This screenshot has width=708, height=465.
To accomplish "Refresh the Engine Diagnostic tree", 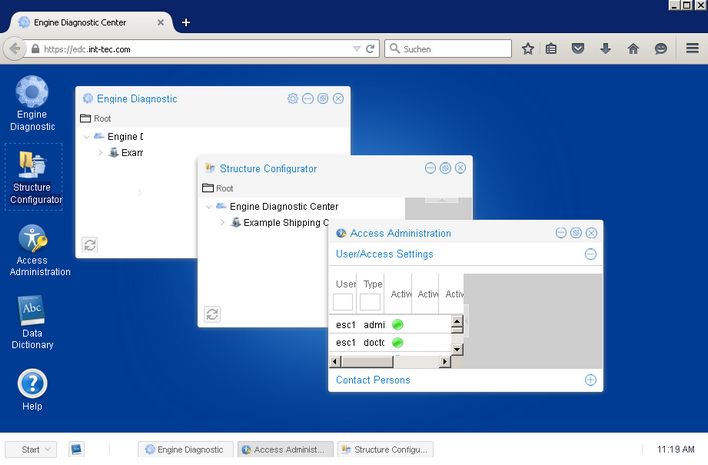I will pyautogui.click(x=90, y=245).
